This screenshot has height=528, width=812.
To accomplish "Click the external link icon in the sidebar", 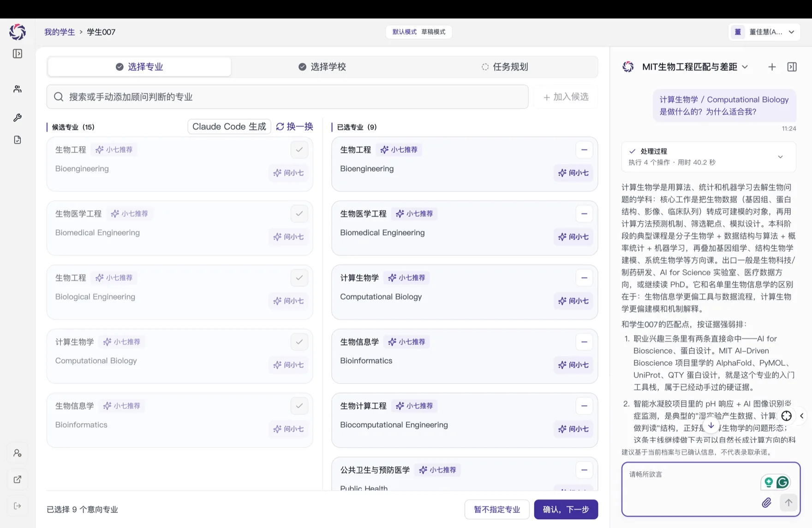I will coord(18,480).
